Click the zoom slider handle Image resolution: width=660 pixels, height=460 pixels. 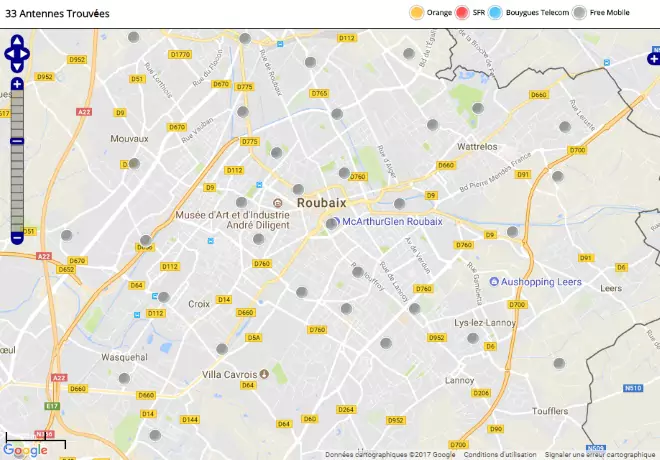17,141
